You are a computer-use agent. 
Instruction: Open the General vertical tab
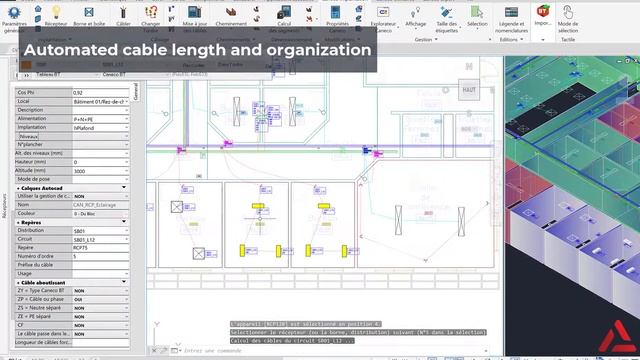point(136,91)
